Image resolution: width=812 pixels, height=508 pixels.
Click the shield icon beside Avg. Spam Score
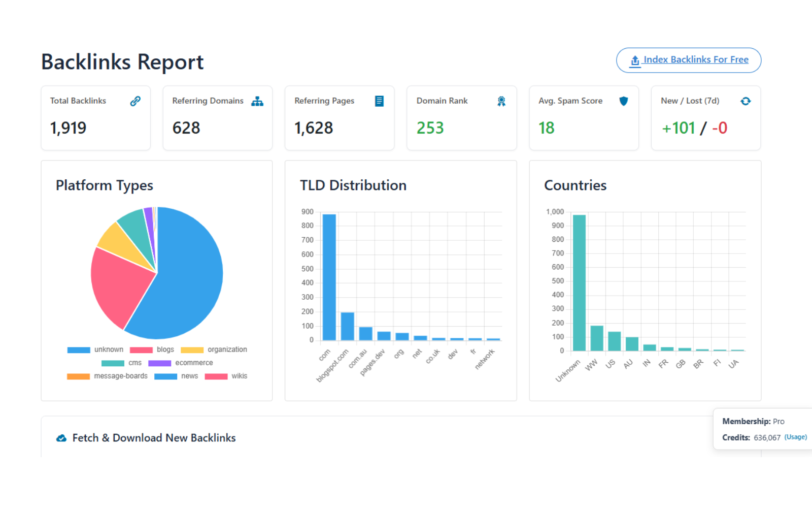[x=623, y=101]
